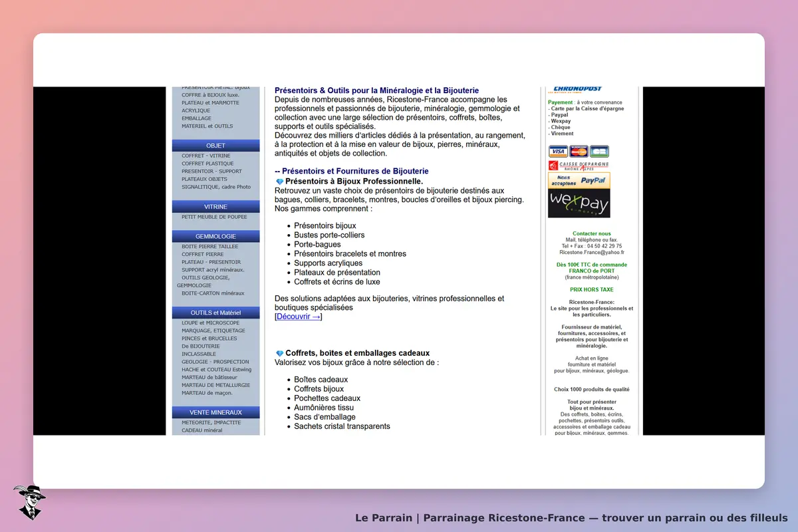Open the EMBALLAGE category

click(196, 118)
